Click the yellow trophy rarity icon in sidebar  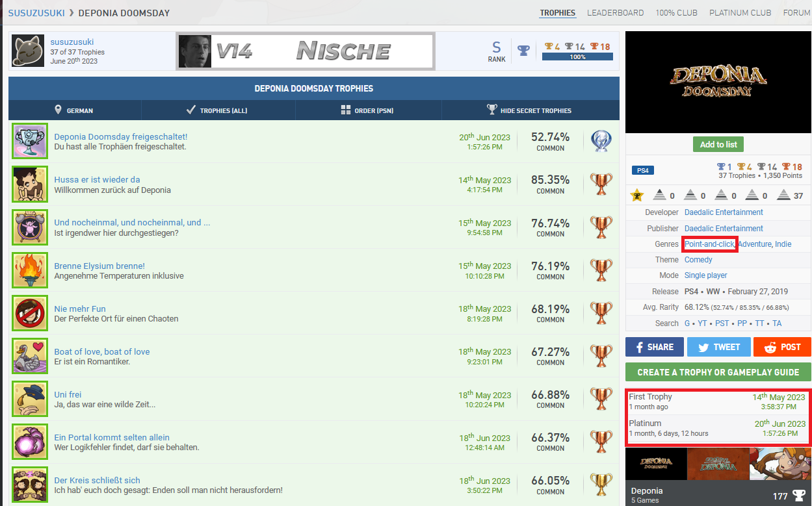637,195
